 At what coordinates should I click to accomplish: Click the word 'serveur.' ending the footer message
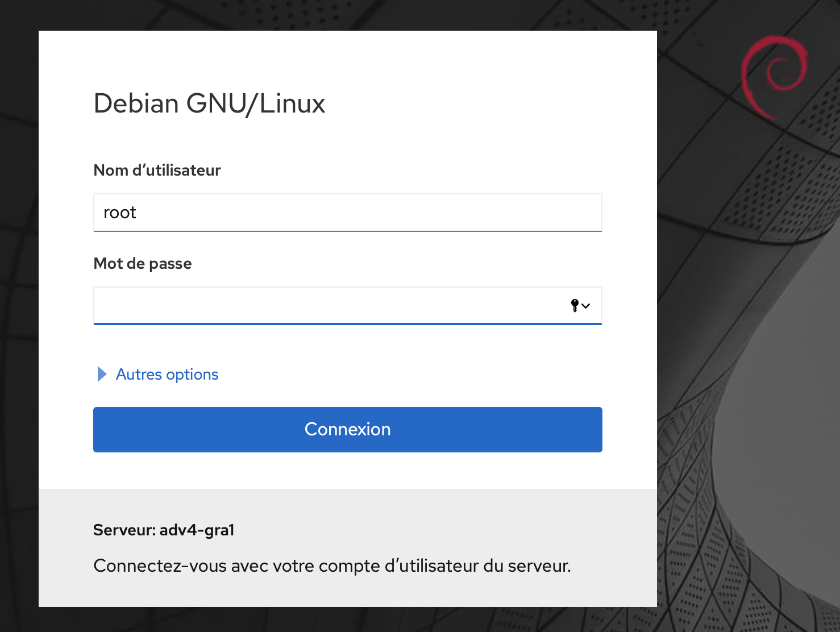tap(539, 566)
